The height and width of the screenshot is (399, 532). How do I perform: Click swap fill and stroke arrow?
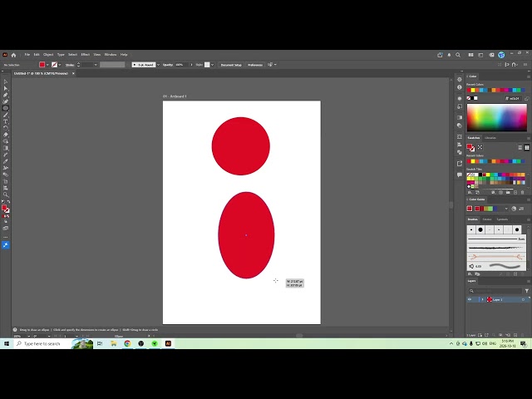(x=8, y=202)
